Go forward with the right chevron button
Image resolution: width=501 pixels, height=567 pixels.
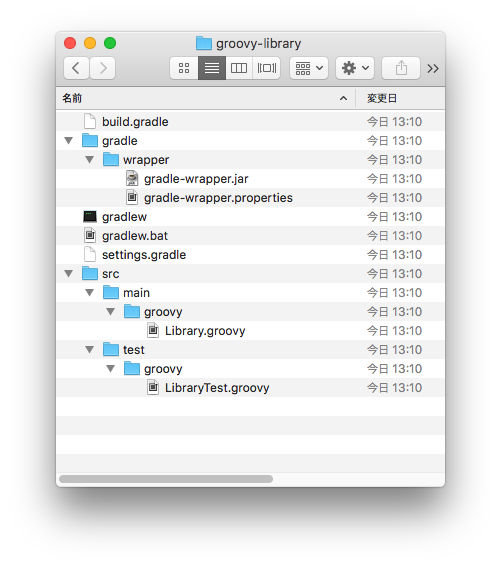[x=103, y=68]
